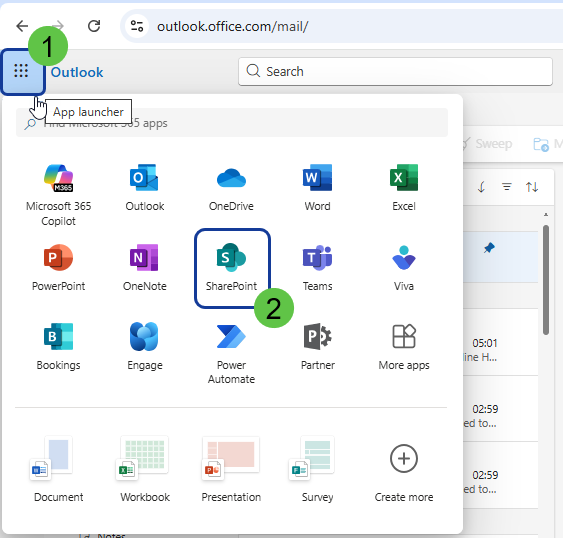Click the jump-to down arrow icon
The height and width of the screenshot is (538, 563).
coord(481,187)
